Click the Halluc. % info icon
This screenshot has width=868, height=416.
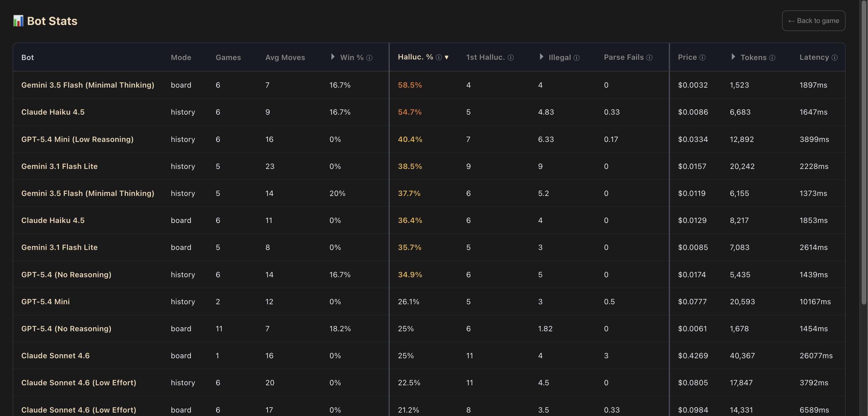click(438, 57)
